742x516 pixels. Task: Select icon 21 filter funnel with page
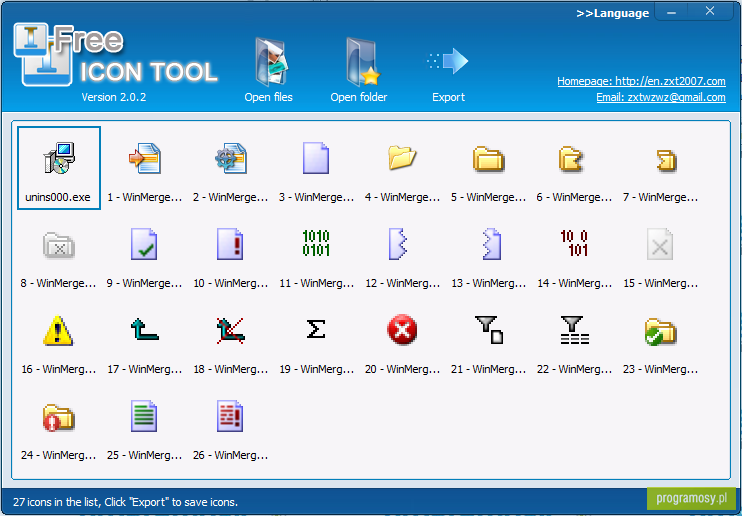click(489, 329)
